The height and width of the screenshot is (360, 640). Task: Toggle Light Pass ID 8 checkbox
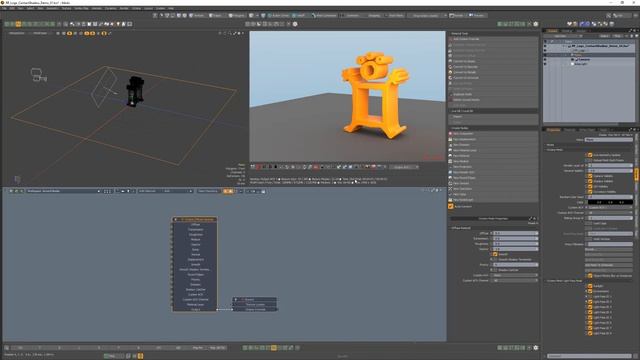tap(590, 333)
